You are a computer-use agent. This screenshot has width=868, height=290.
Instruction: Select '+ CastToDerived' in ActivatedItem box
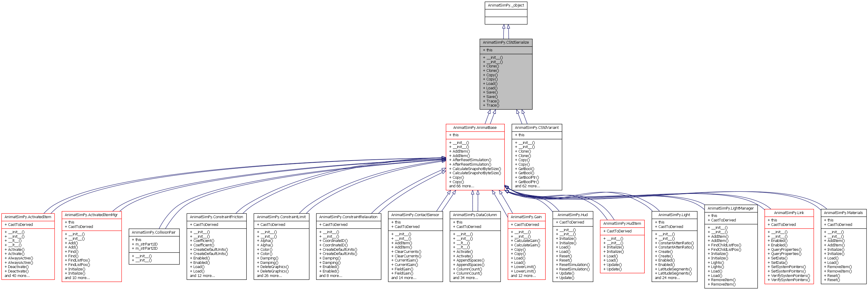pyautogui.click(x=19, y=225)
